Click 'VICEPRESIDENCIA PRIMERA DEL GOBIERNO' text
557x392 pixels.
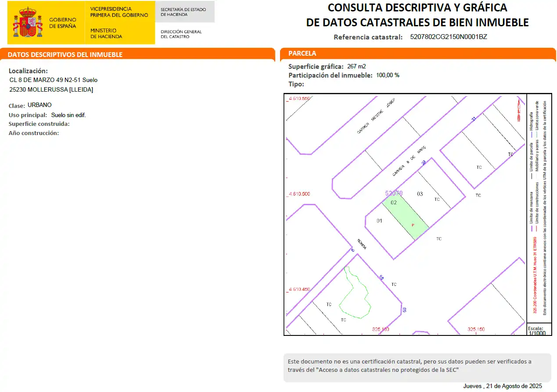(119, 12)
